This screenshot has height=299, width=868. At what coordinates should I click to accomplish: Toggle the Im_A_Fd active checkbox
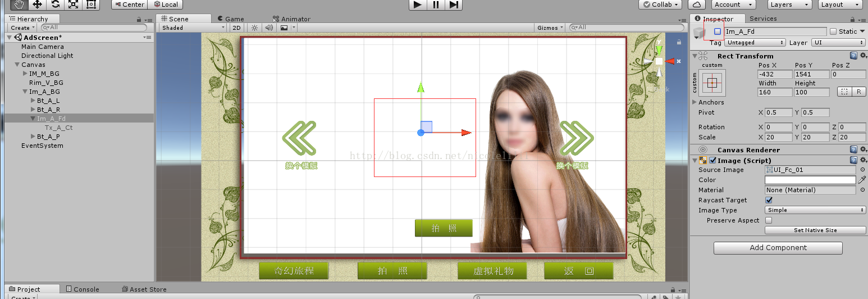718,31
